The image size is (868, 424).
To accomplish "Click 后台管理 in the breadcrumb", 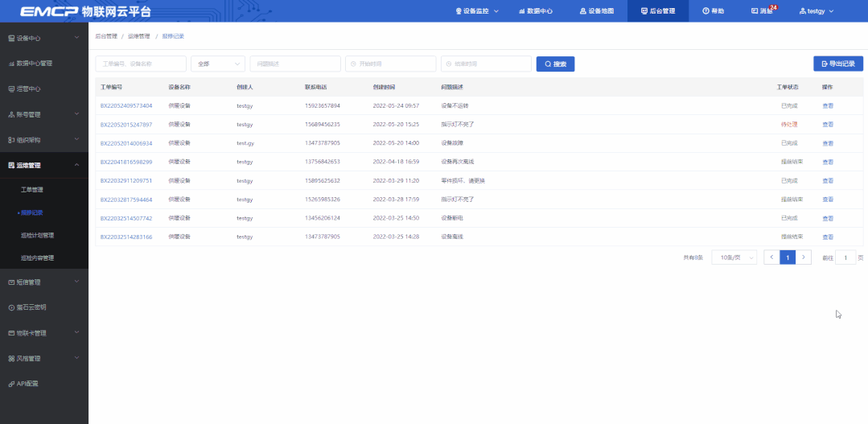I will point(106,36).
